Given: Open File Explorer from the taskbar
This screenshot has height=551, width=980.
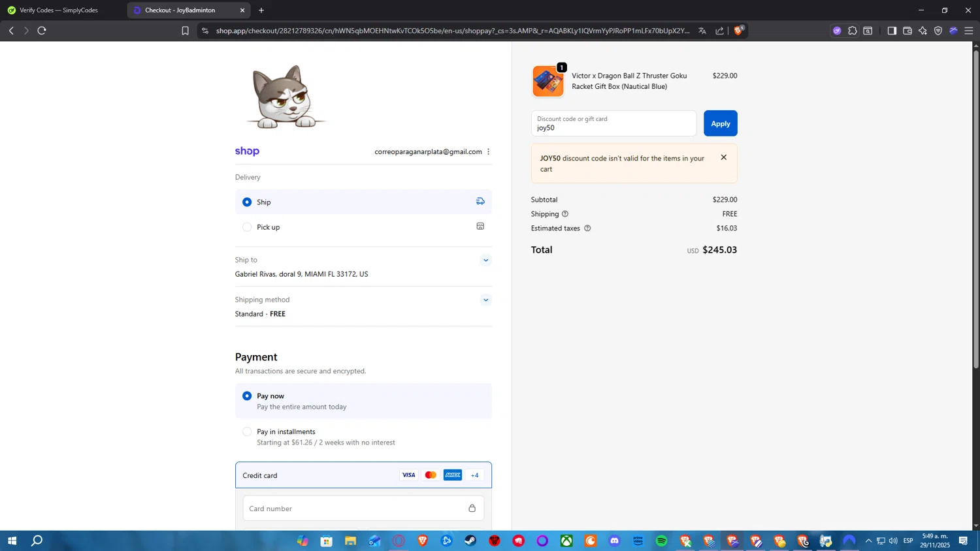Looking at the screenshot, I should [351, 541].
